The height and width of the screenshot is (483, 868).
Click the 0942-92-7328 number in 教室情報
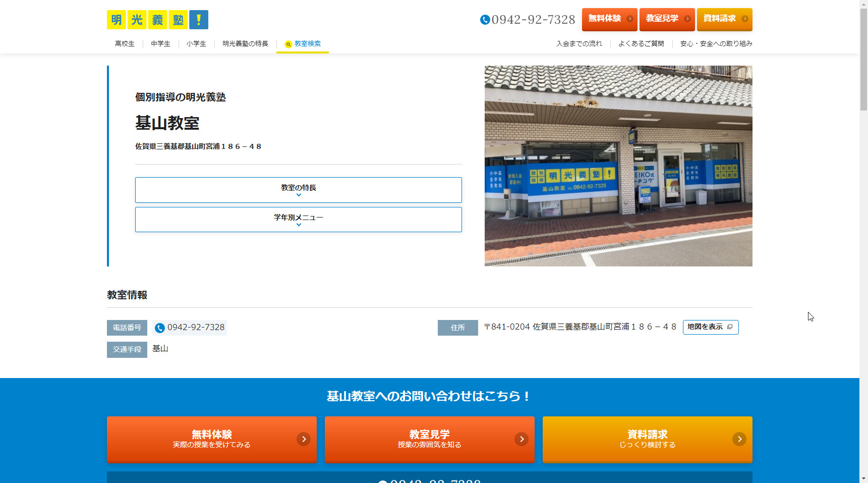pos(196,328)
